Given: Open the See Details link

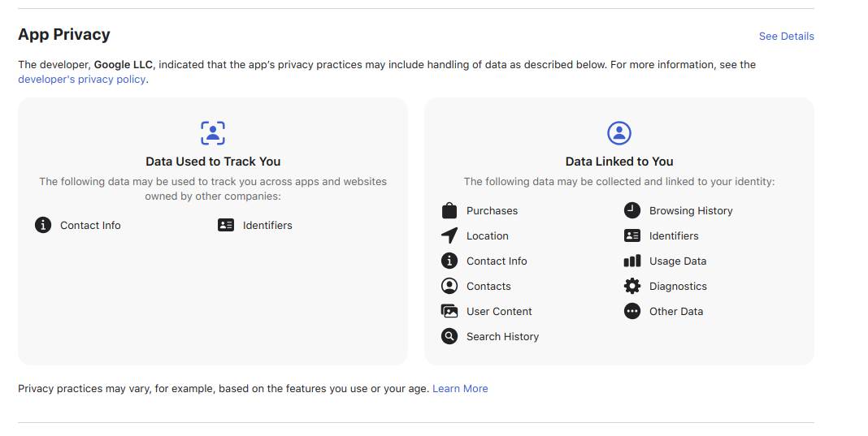Looking at the screenshot, I should point(786,36).
